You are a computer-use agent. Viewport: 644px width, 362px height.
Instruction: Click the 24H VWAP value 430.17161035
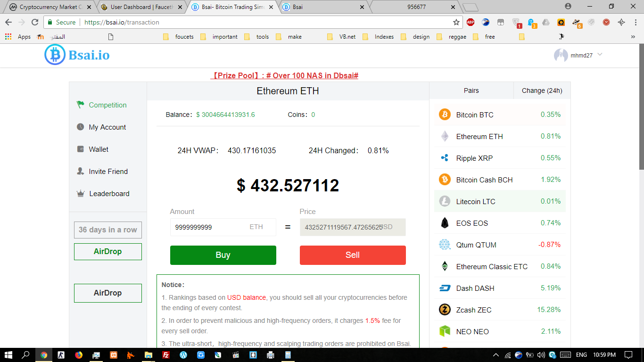tap(252, 151)
